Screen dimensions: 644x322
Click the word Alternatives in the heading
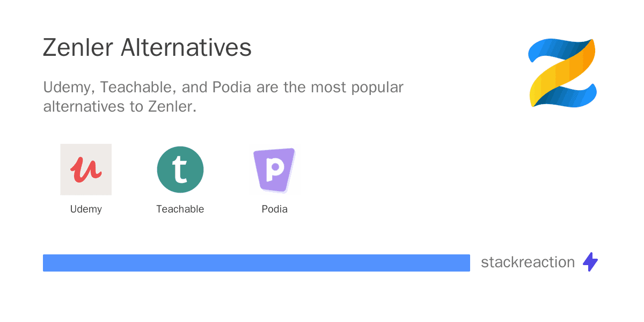186,48
